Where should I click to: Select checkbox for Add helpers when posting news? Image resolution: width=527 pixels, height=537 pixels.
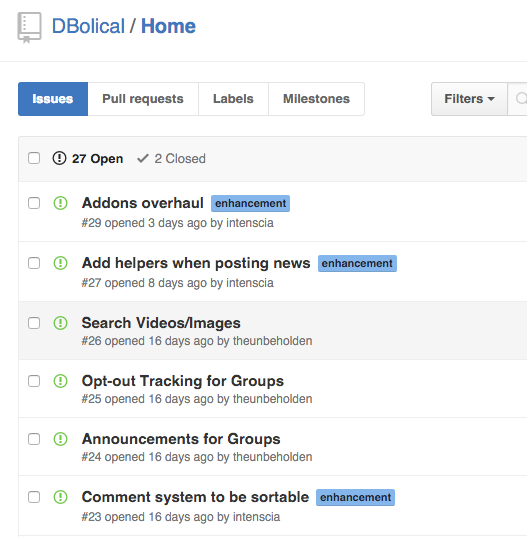tap(34, 263)
